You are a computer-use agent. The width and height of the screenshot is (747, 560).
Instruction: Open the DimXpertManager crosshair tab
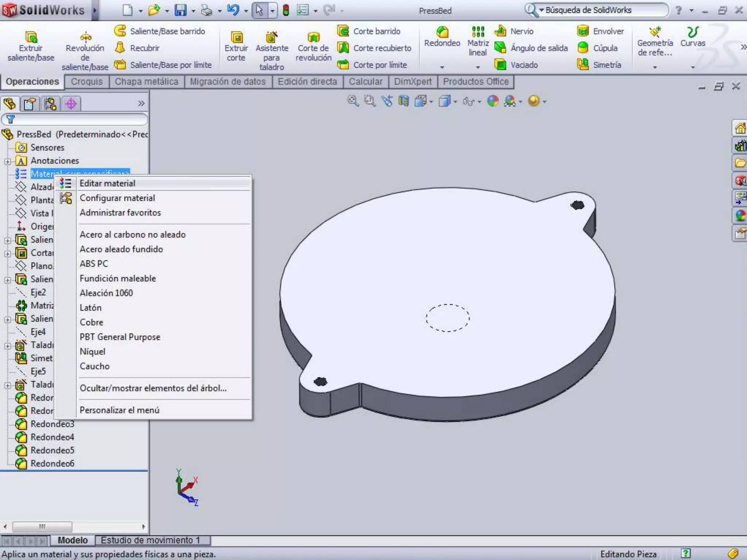pos(71,104)
